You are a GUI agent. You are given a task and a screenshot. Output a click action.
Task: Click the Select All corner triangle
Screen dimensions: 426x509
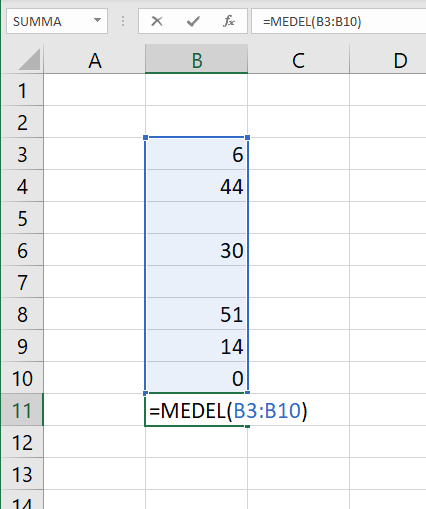29,59
